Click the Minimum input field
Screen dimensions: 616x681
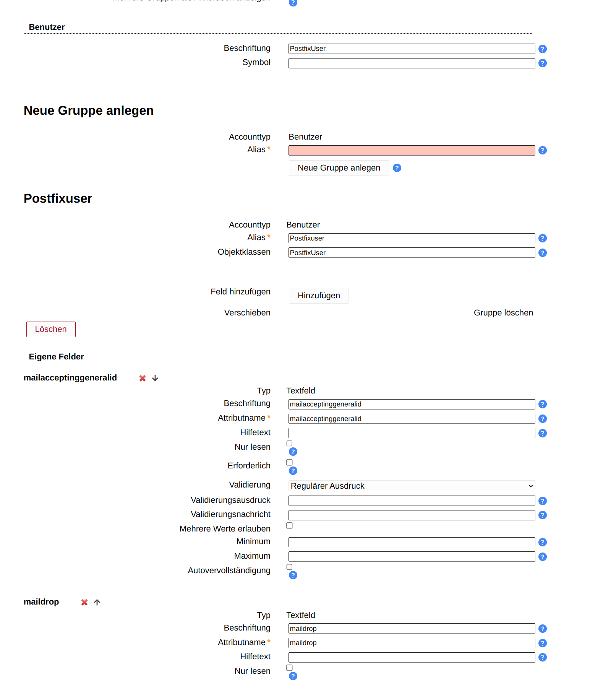pos(412,542)
